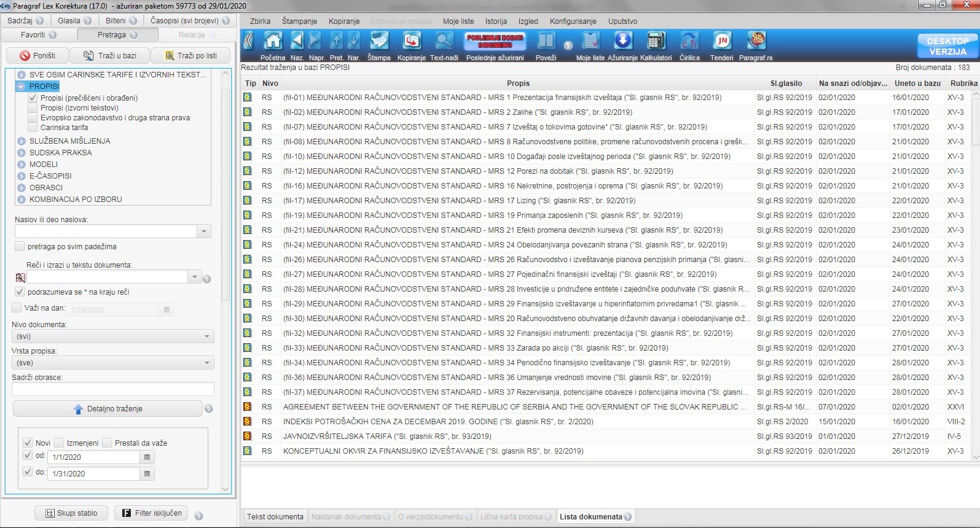
Task: Expand the SUDSKA PRAKSA tree section
Action: [22, 153]
